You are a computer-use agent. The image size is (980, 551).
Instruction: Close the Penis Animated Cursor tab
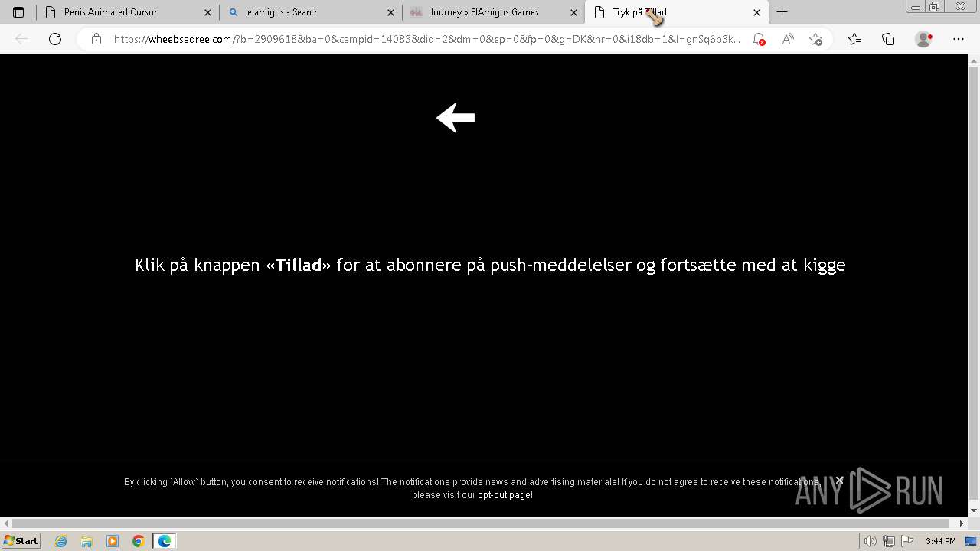click(x=207, y=12)
